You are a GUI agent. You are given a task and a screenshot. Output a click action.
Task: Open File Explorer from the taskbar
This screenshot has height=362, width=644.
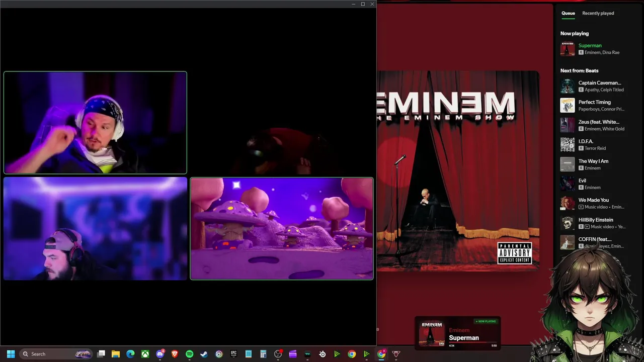click(x=116, y=354)
